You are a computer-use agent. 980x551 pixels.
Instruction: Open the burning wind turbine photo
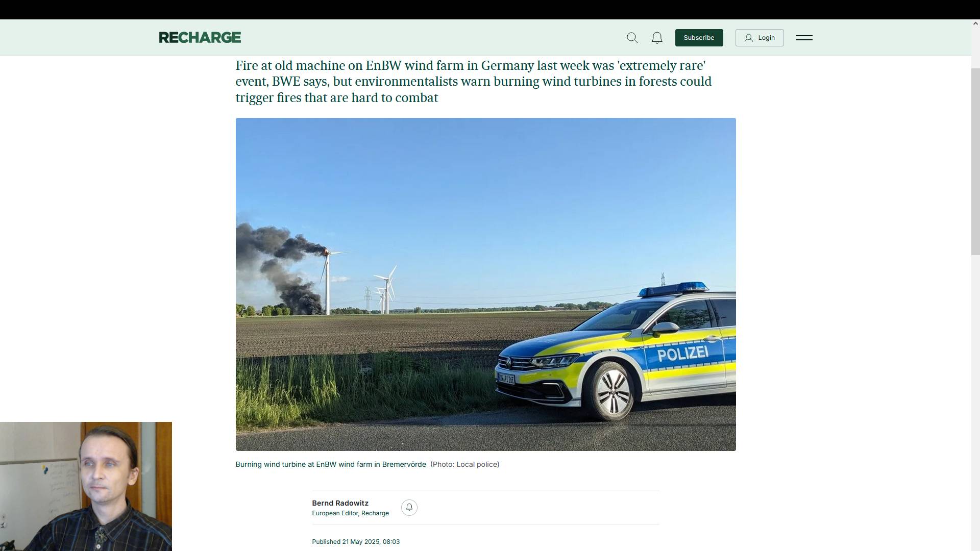(485, 284)
